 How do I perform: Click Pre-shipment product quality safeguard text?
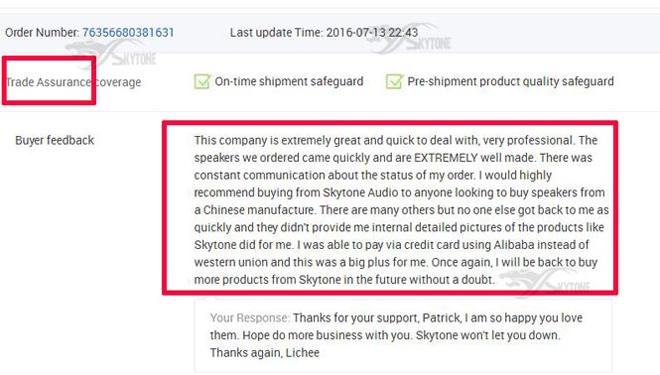point(510,81)
